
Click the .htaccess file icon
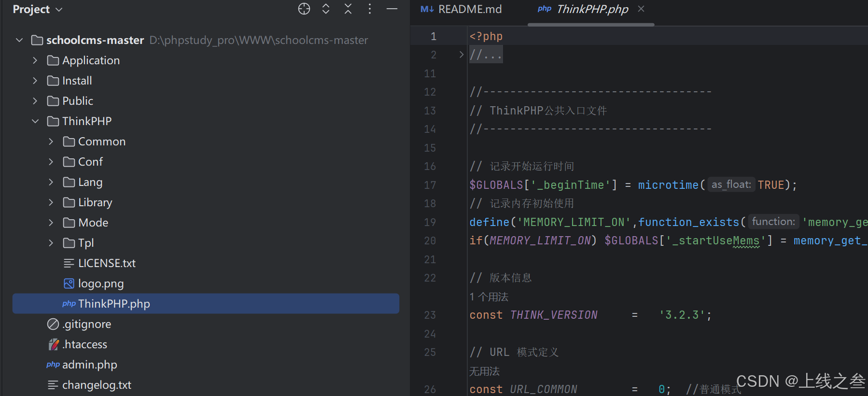point(53,344)
